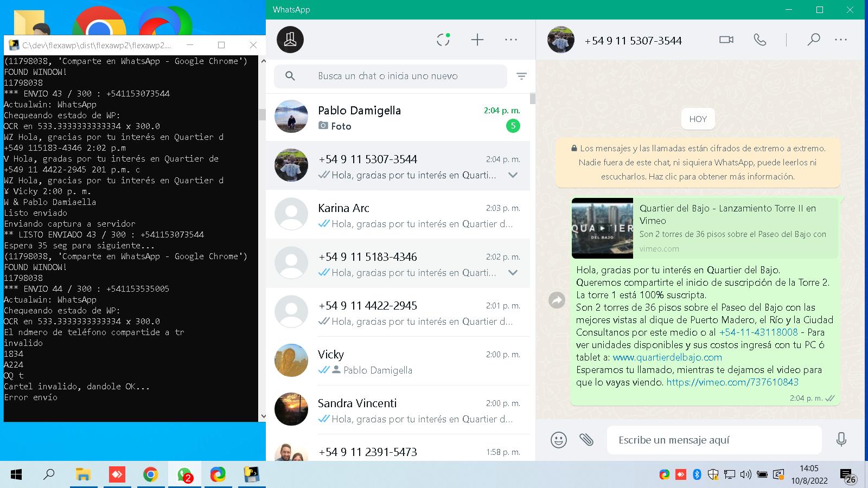Click the flexawp2 console title bar icon
868x488 pixels.
(x=14, y=45)
